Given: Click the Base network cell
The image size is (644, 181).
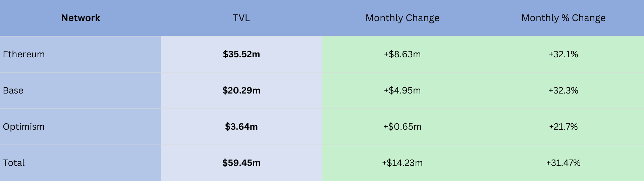Looking at the screenshot, I should (x=13, y=90).
